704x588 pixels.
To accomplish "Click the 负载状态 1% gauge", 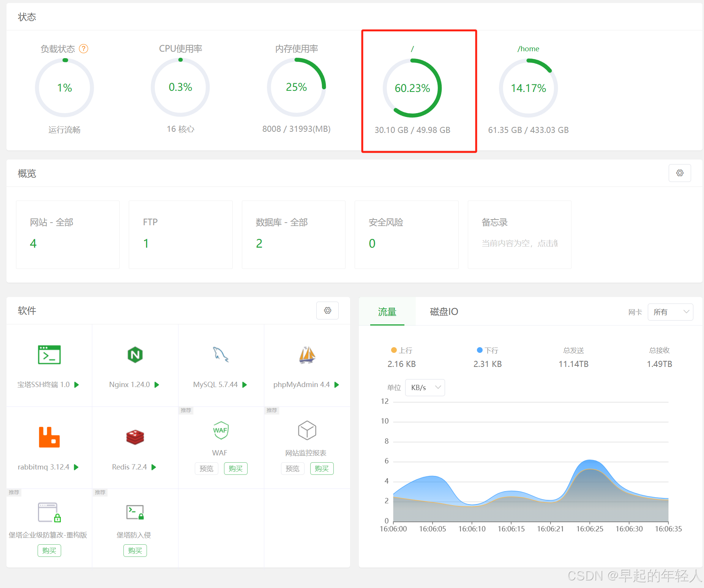I will pos(65,88).
